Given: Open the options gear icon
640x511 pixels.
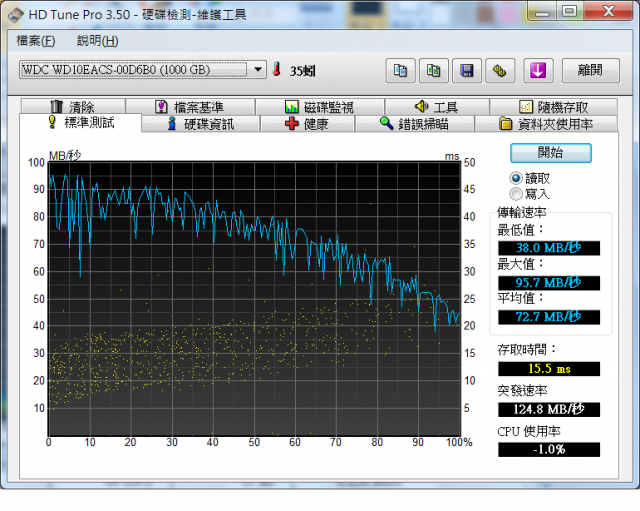Looking at the screenshot, I should coord(500,71).
